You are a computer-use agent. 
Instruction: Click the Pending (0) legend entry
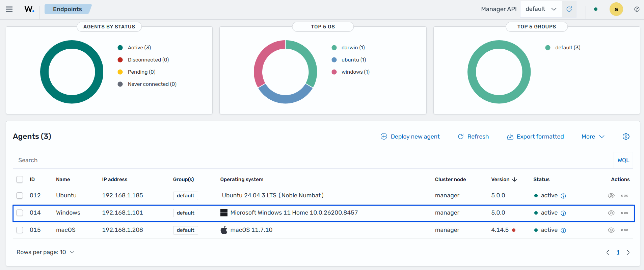[136, 72]
